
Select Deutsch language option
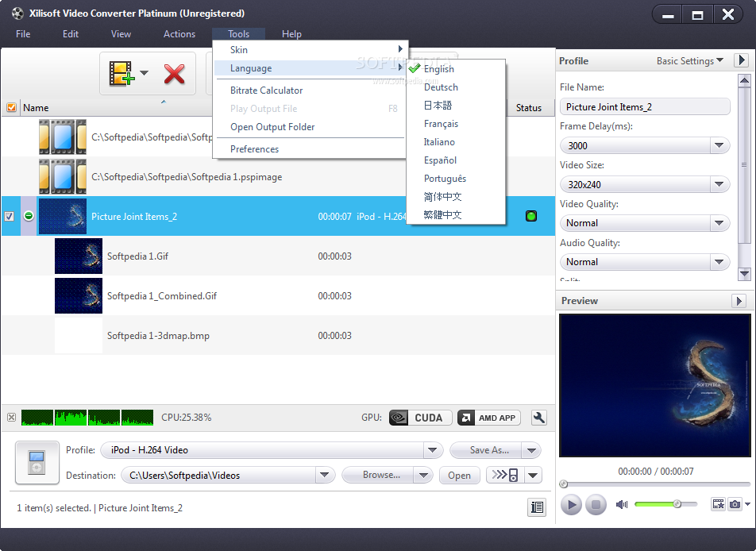(x=456, y=87)
